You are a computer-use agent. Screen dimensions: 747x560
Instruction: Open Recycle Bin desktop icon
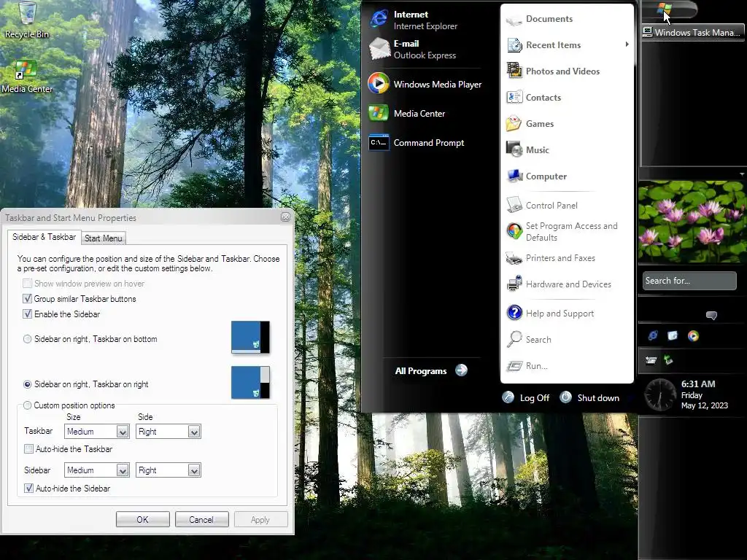pos(27,20)
